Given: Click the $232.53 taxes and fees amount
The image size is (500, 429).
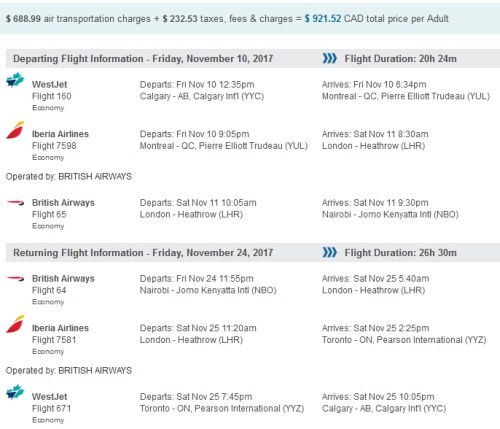Looking at the screenshot, I should tap(180, 19).
